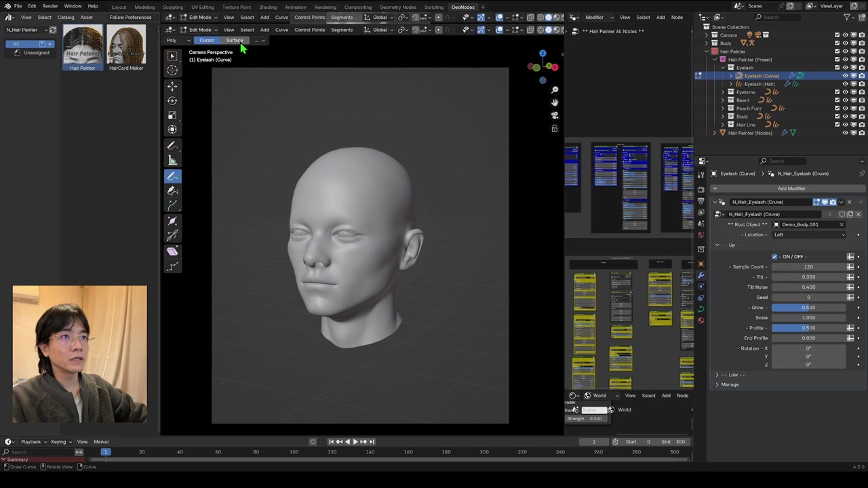Viewport: 868px width, 488px height.
Task: Toggle camera view icon in viewport
Action: (x=555, y=115)
